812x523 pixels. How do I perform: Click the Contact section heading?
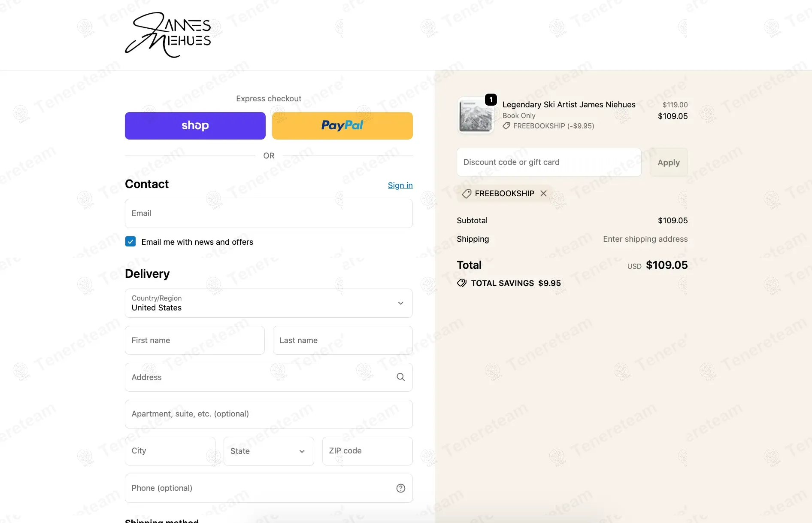(x=147, y=184)
